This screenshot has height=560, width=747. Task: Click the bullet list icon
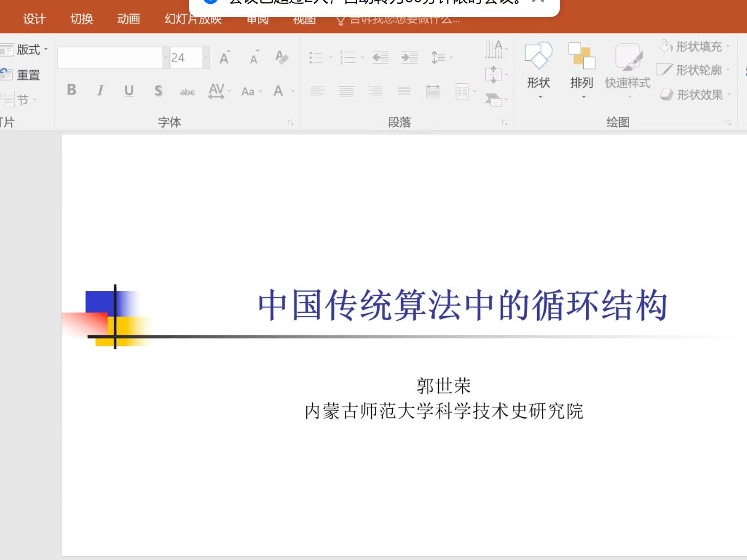pos(316,58)
